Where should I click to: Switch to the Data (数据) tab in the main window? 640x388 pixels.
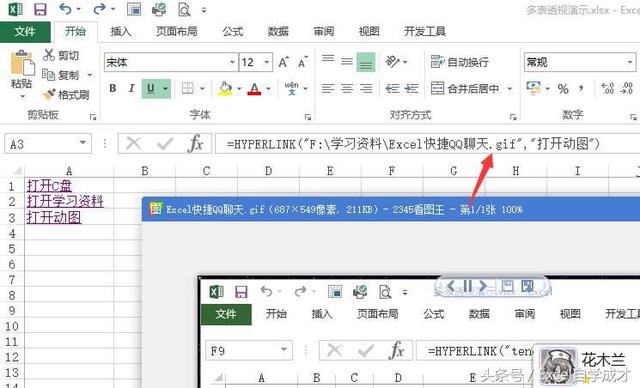[x=278, y=31]
